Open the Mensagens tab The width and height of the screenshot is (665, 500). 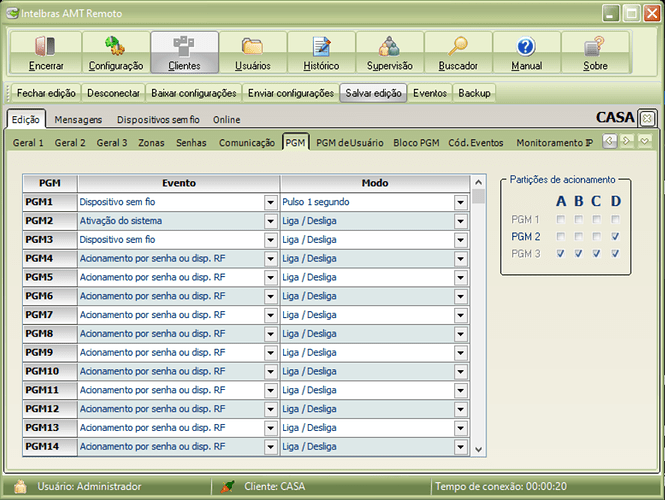click(x=78, y=120)
